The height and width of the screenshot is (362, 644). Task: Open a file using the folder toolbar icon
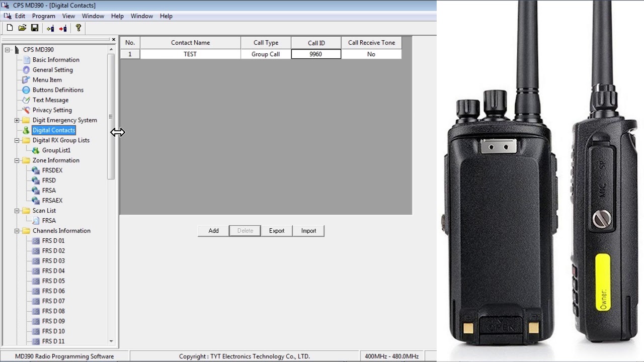22,28
